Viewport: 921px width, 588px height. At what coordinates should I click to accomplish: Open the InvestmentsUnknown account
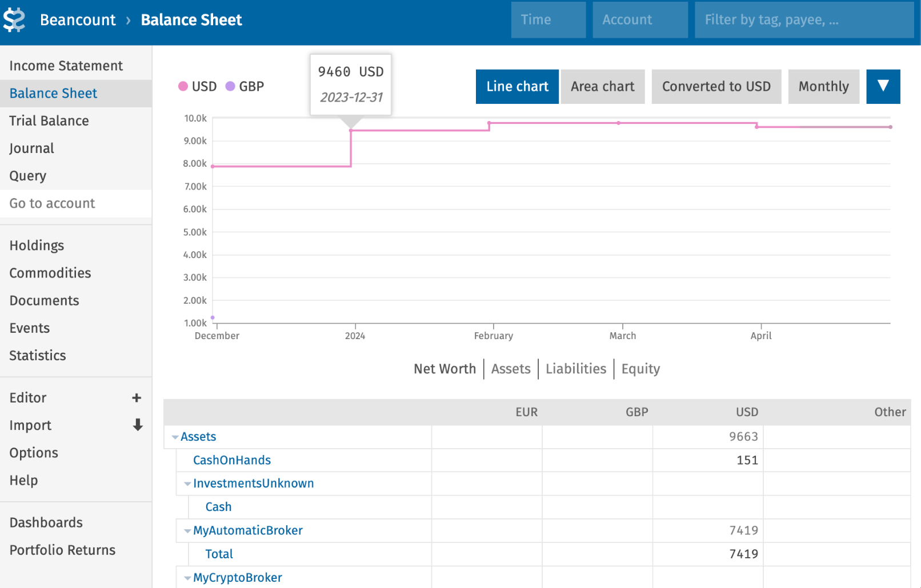254,484
